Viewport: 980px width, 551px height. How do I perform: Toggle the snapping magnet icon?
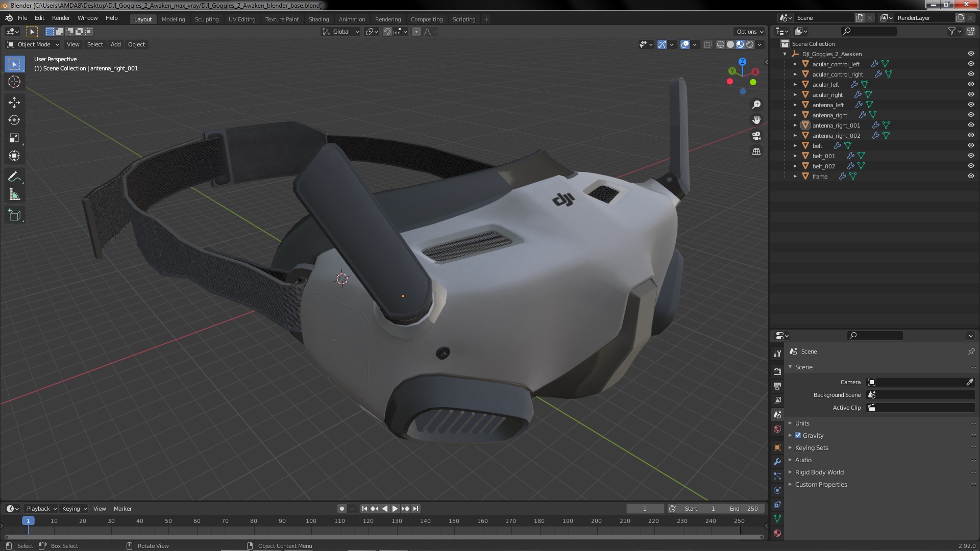(x=387, y=32)
